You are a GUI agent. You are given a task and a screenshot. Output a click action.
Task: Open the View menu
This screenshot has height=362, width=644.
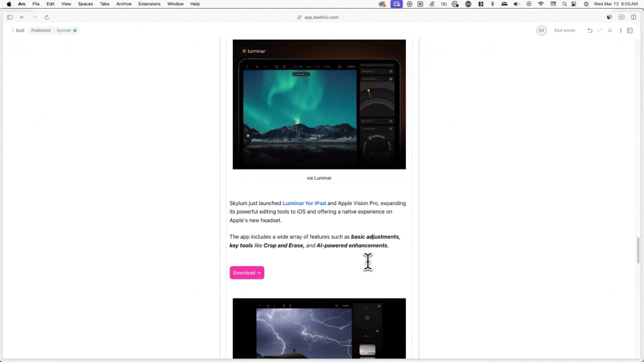coord(66,4)
